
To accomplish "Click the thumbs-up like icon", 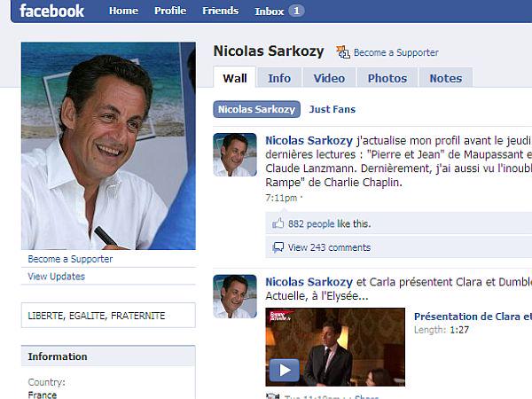I will (x=278, y=224).
